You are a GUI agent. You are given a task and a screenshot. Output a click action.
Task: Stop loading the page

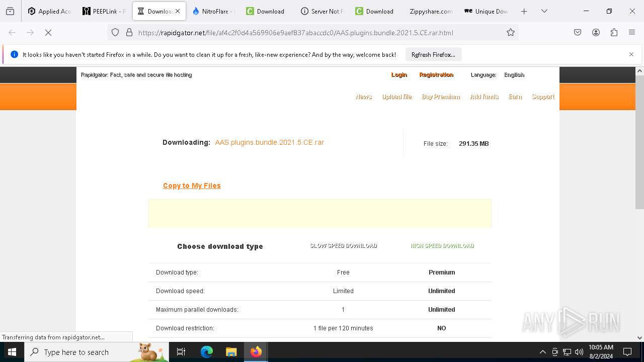coord(48,32)
